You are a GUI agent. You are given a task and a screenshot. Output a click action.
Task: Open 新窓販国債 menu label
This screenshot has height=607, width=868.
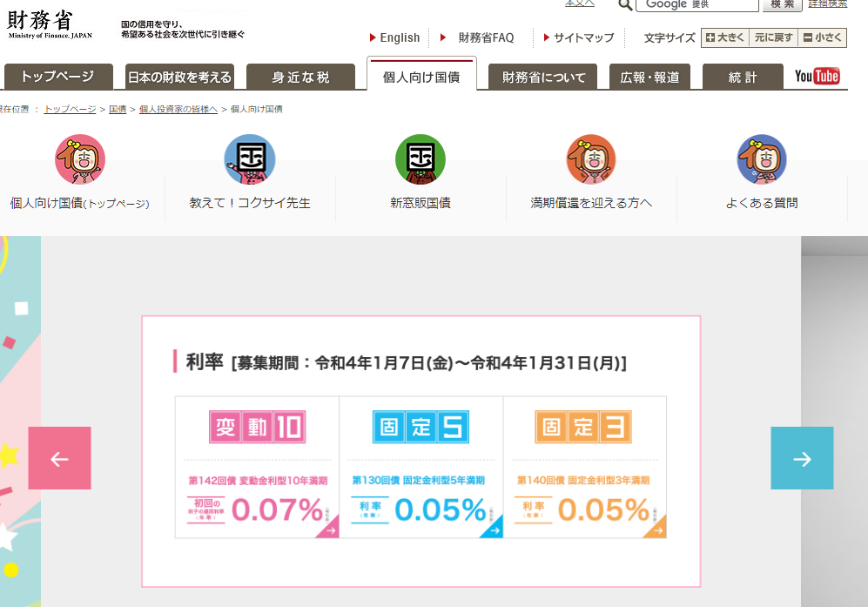point(421,203)
